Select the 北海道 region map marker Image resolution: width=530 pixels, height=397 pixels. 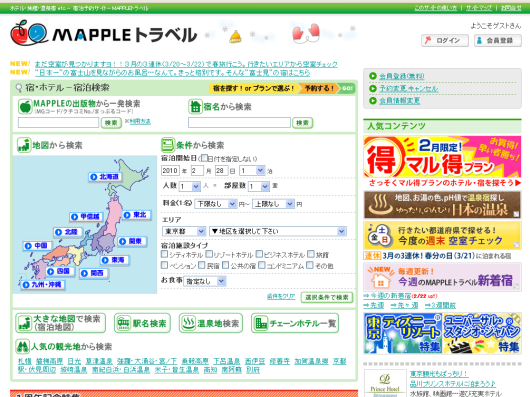coord(105,177)
